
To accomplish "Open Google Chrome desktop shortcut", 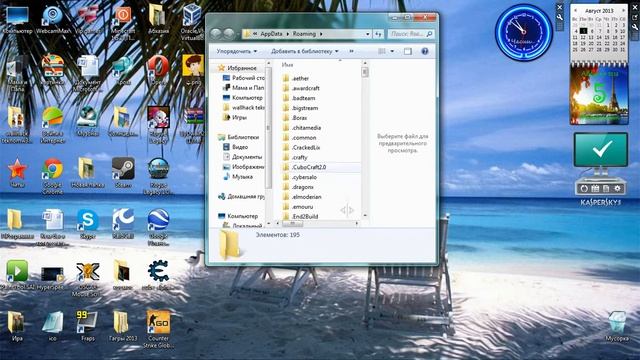I will coord(52,176).
